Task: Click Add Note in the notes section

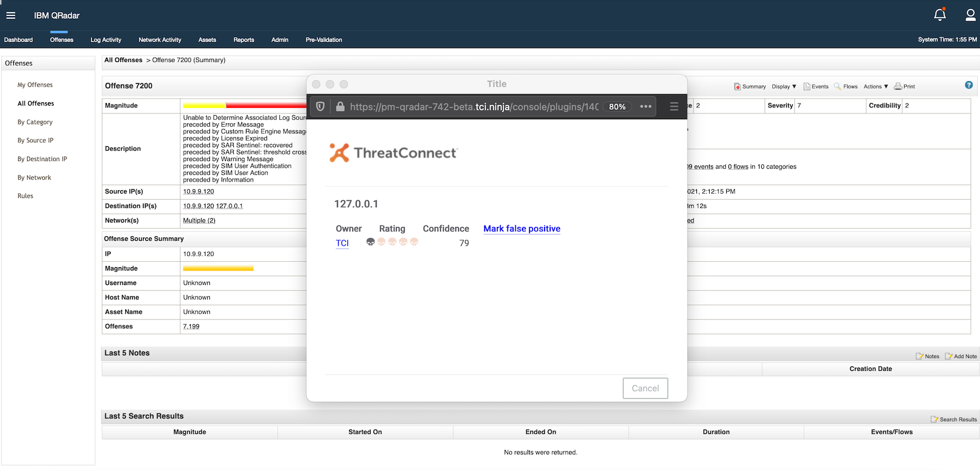Action: pyautogui.click(x=961, y=356)
